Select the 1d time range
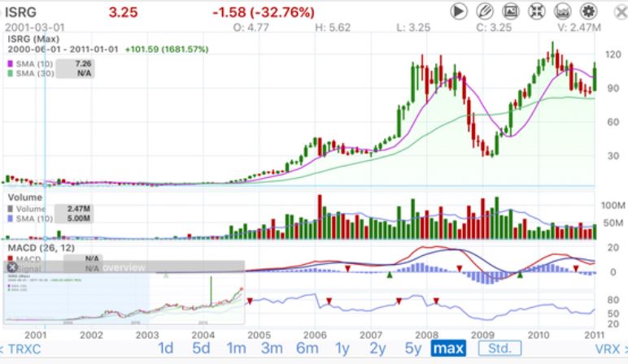Viewport: 628px width, 364px height. coord(165,349)
